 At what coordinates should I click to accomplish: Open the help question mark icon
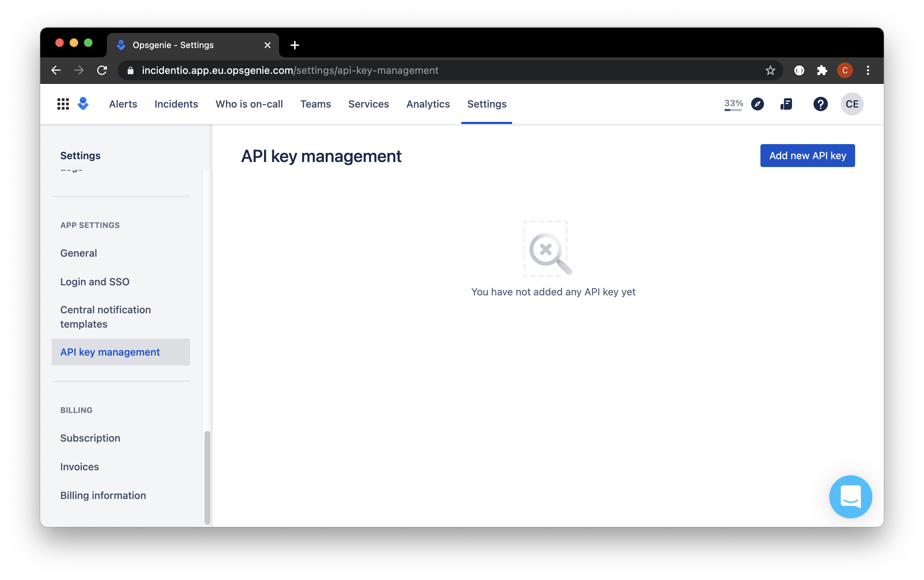click(820, 104)
